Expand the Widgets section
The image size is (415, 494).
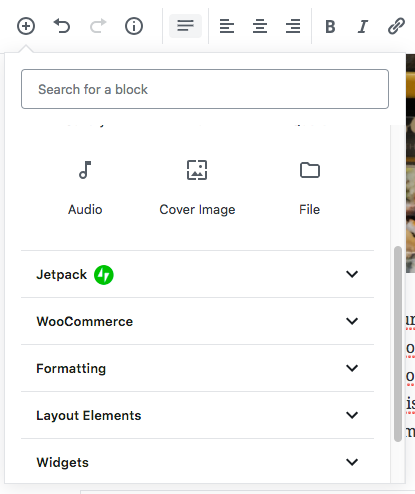pyautogui.click(x=197, y=462)
